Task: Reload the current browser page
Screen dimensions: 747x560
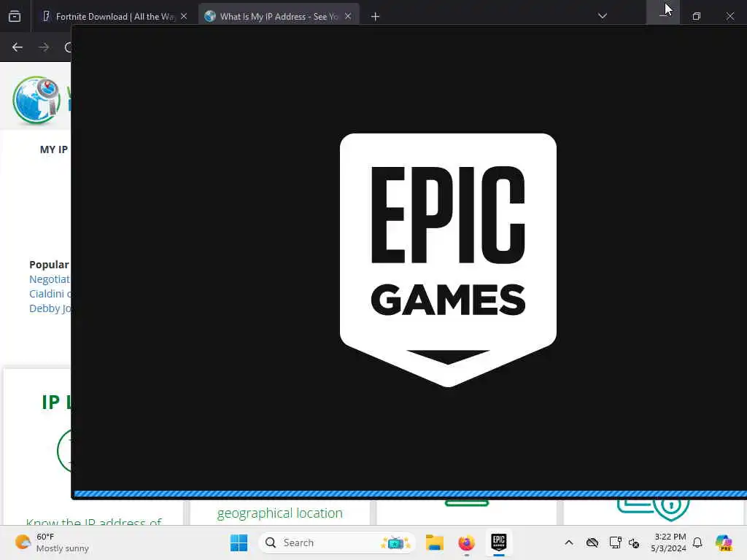Action: click(x=68, y=47)
